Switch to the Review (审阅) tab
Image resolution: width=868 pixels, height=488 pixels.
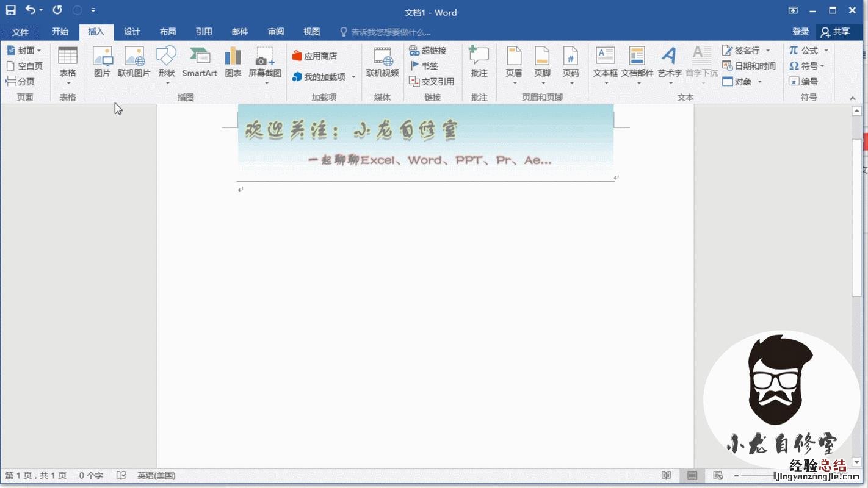click(276, 32)
